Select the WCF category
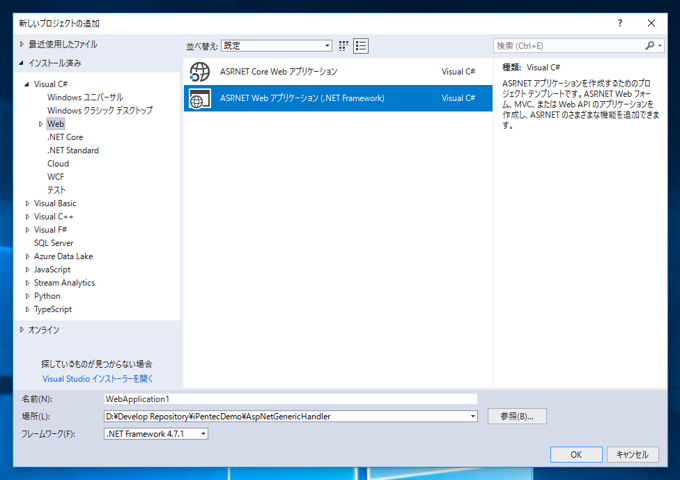The image size is (680, 480). coord(56,177)
